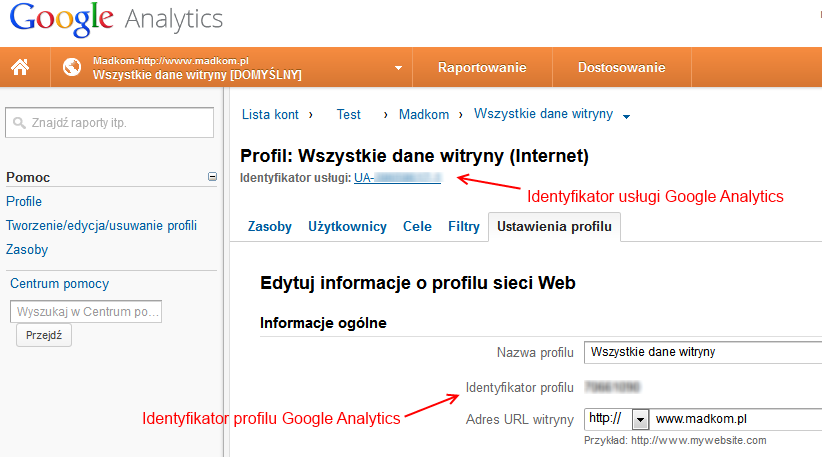Viewport: 822px width, 457px height.
Task: Click the Przejdź button
Action: click(44, 335)
